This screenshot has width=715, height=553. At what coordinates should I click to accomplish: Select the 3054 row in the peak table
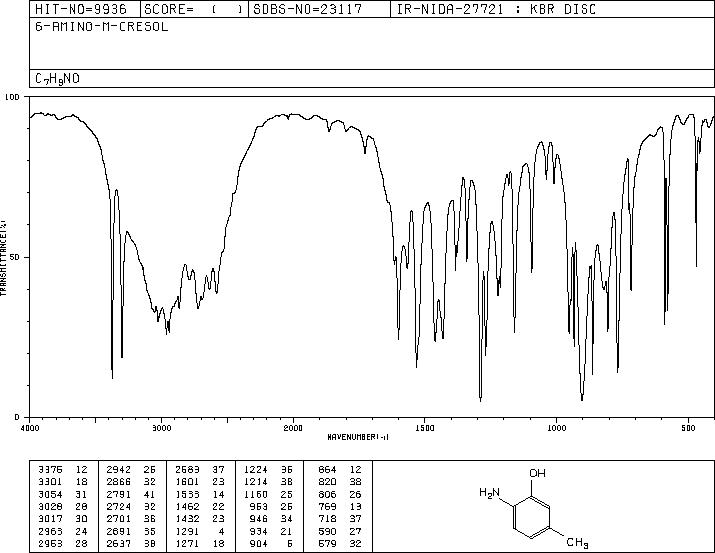coord(63,494)
